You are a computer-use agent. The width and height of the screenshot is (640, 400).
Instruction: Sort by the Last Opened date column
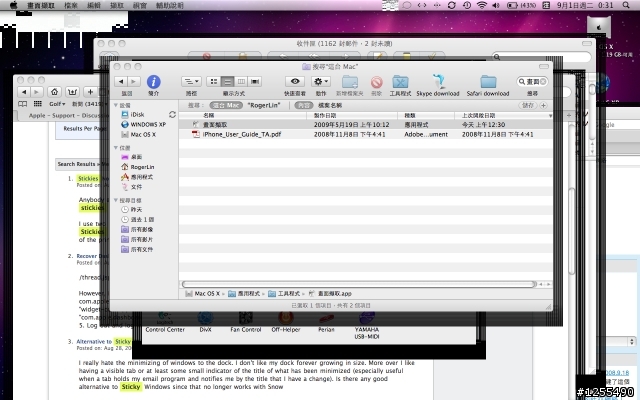[x=504, y=116]
